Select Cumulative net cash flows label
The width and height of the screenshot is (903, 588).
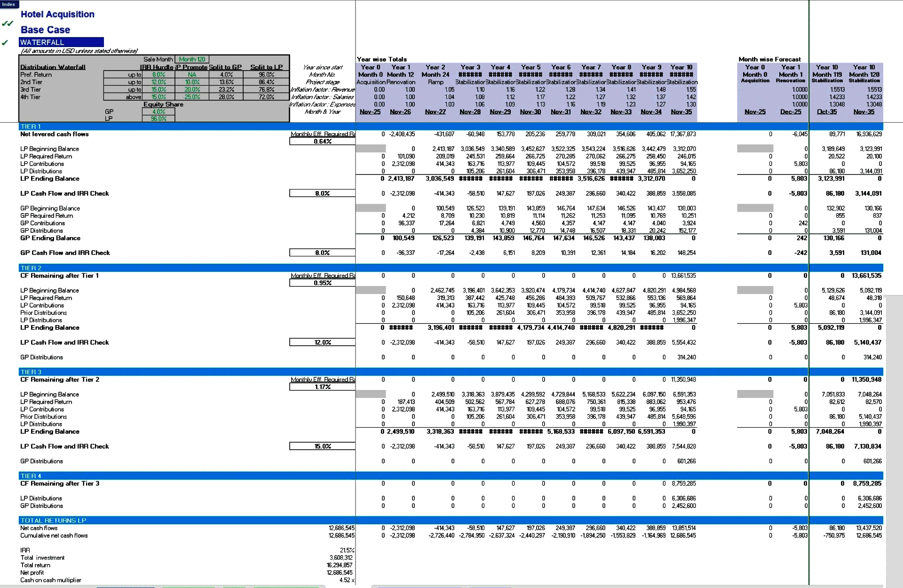(54, 535)
